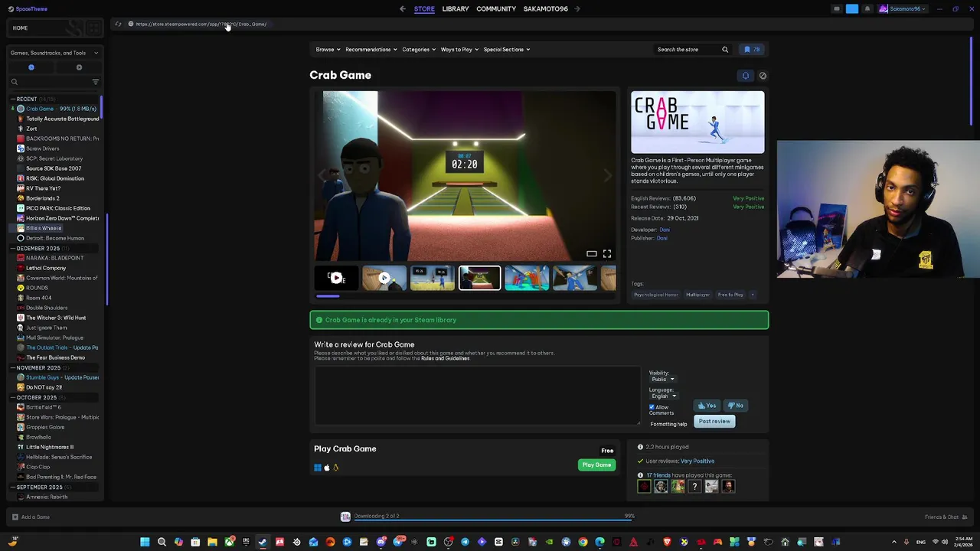Open taskbar search magnifier icon
980x551 pixels.
[x=162, y=543]
